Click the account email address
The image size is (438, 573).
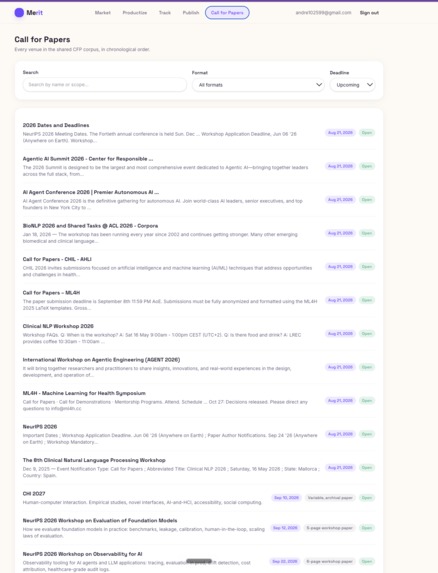click(x=323, y=12)
